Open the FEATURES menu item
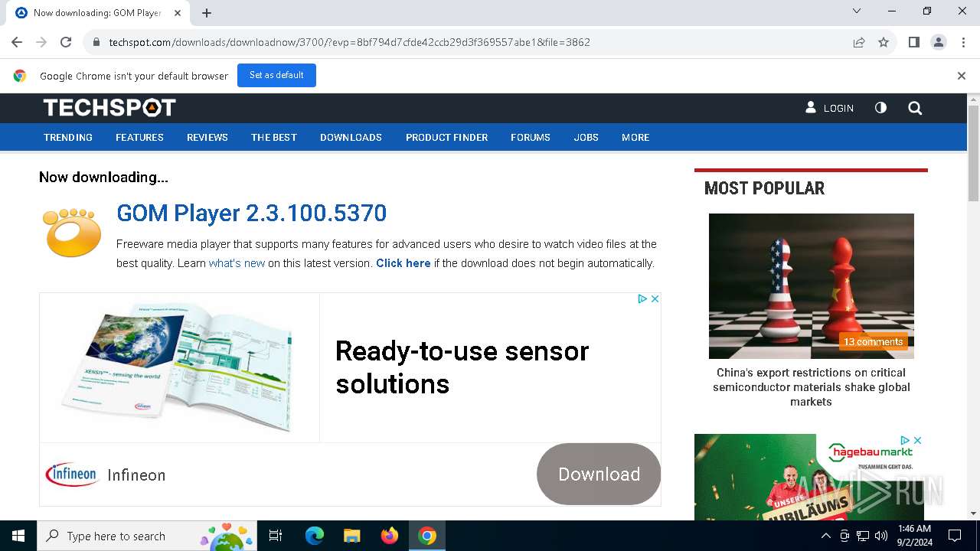The height and width of the screenshot is (551, 980). [x=139, y=138]
